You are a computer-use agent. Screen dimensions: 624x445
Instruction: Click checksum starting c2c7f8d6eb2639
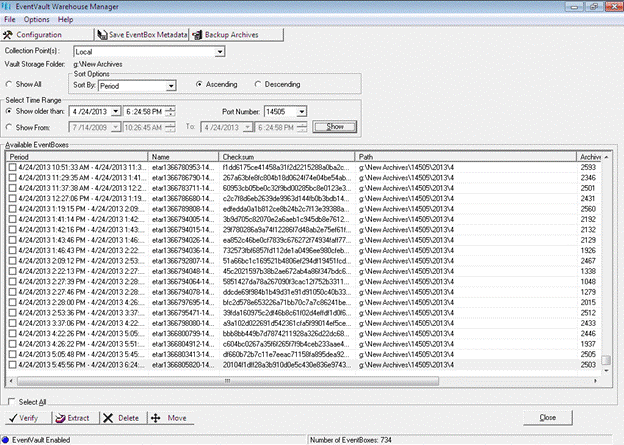click(x=287, y=198)
